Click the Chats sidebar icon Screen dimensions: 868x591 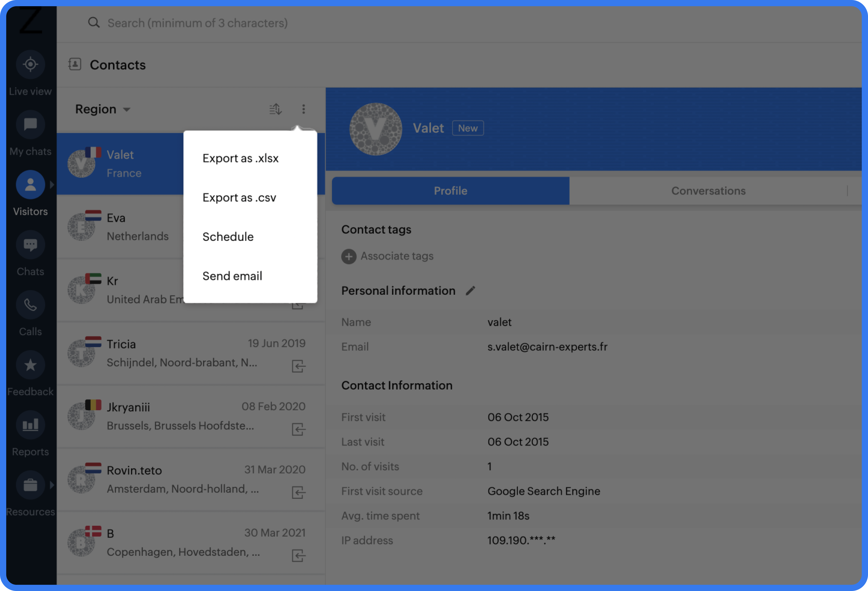click(30, 245)
